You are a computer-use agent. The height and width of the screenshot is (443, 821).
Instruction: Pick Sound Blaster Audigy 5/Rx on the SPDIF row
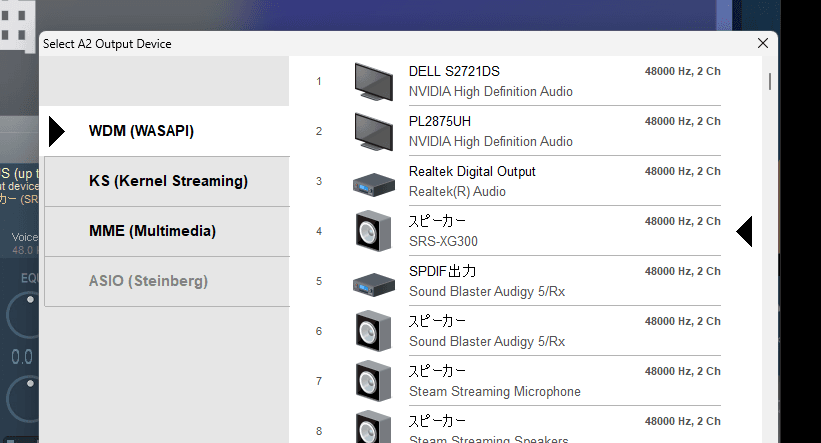pyautogui.click(x=487, y=292)
